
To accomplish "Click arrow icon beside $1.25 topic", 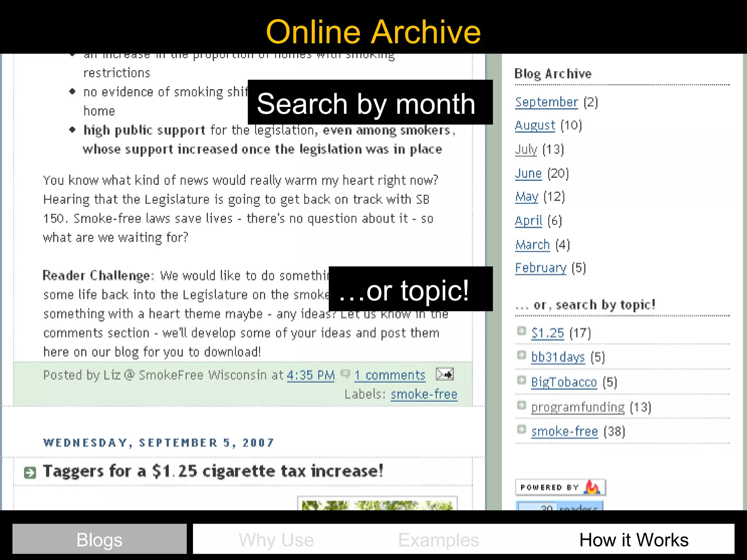I will [522, 331].
